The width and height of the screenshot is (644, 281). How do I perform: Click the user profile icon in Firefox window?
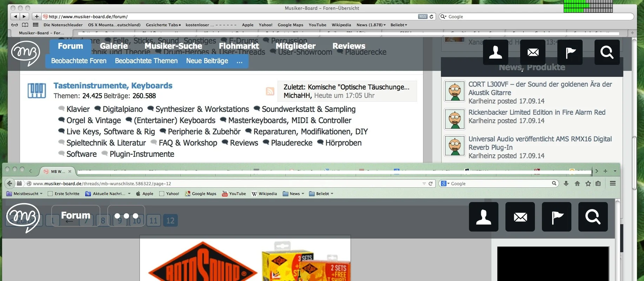coord(484,217)
